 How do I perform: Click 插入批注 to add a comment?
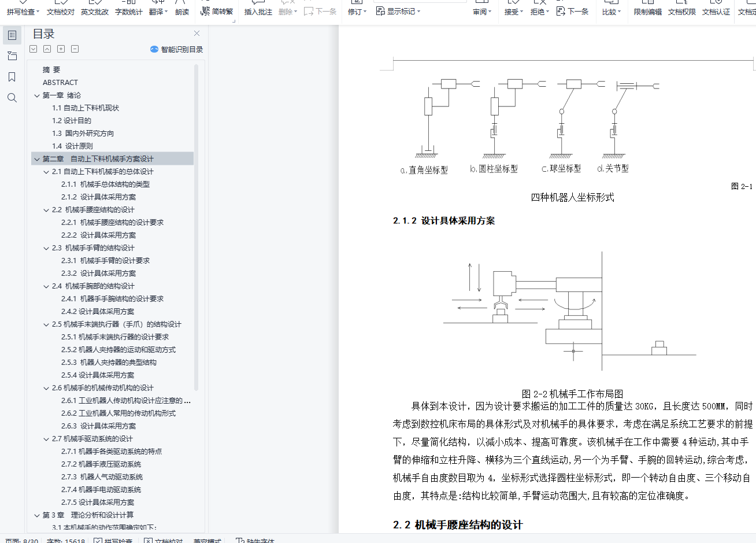click(x=258, y=12)
